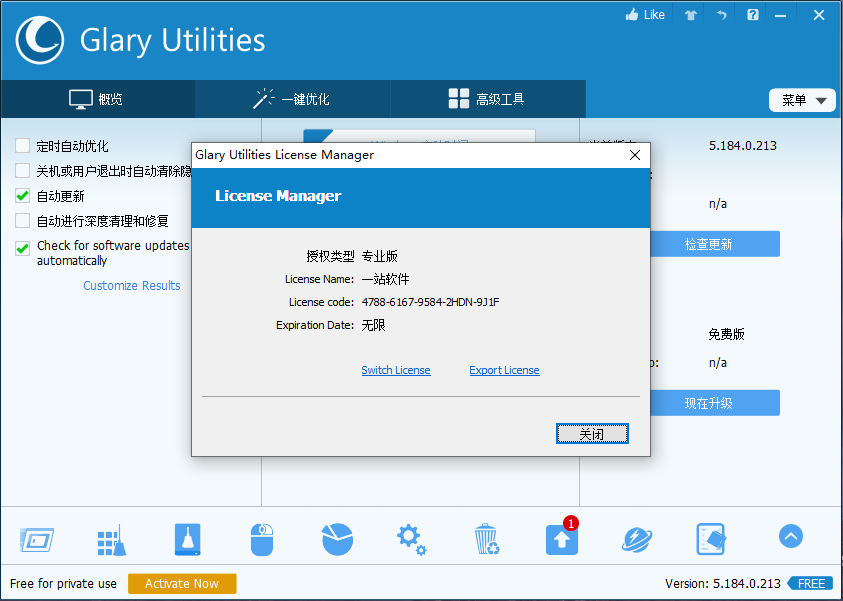Open the help question mark icon
This screenshot has height=601, width=843.
(x=753, y=15)
